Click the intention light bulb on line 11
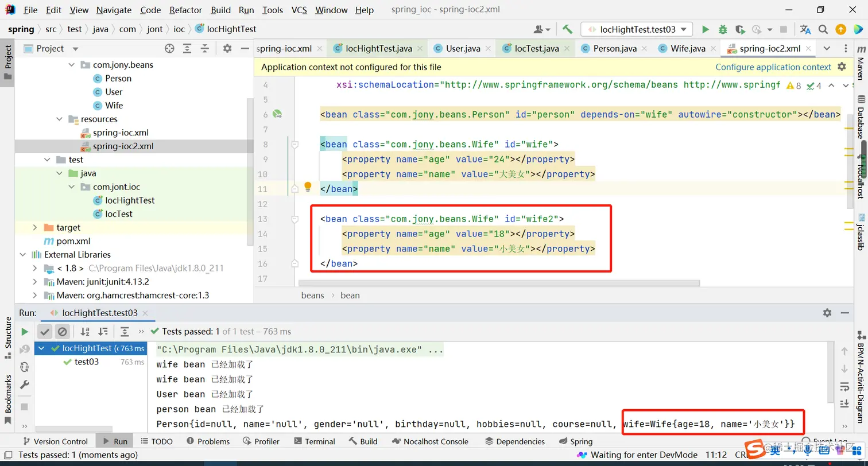Viewport: 868px width, 466px height. tap(308, 187)
